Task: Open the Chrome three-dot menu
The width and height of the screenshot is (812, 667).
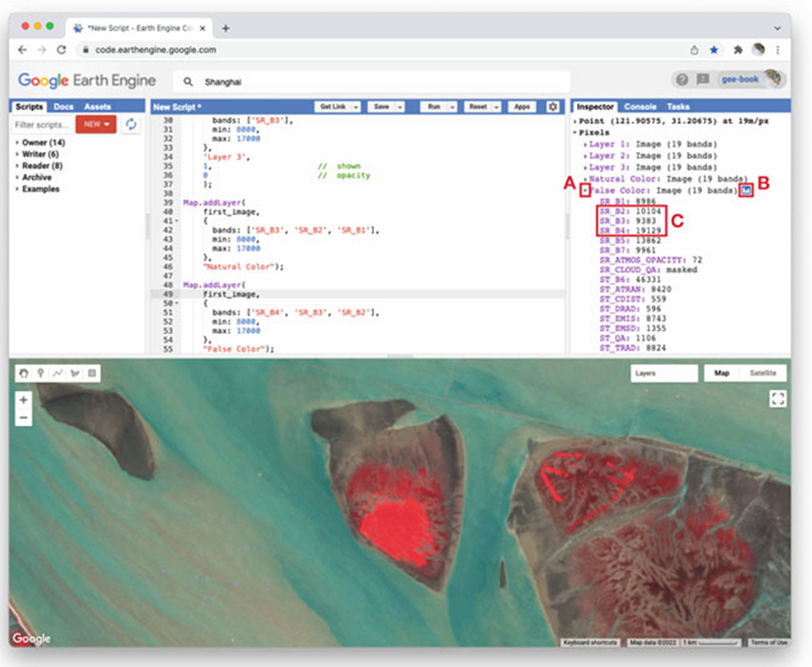Action: pyautogui.click(x=778, y=50)
